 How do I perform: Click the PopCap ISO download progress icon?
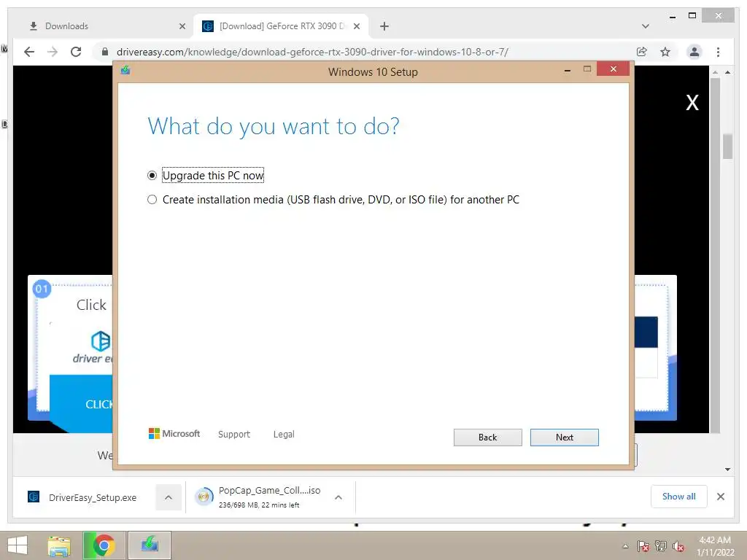coord(204,497)
